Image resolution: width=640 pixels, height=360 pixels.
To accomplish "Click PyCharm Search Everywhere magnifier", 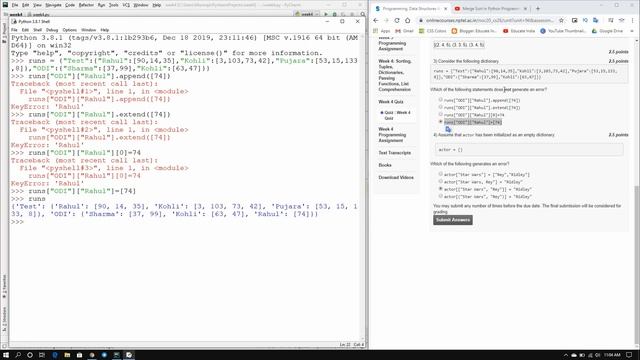I will (363, 14).
